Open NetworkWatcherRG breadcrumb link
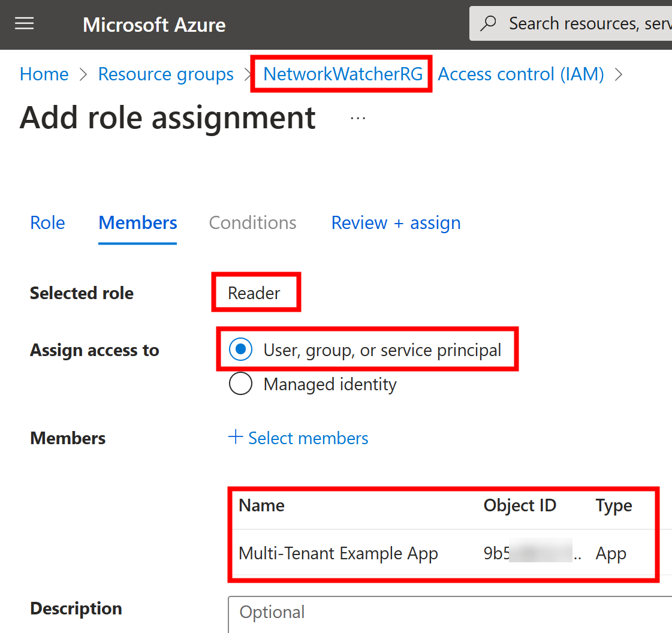This screenshot has width=672, height=633. pos(343,74)
